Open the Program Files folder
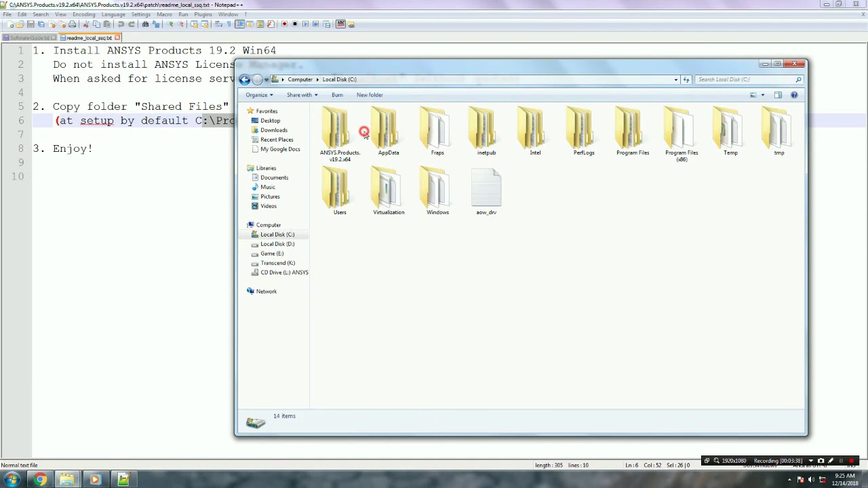The width and height of the screenshot is (868, 488). [x=633, y=131]
